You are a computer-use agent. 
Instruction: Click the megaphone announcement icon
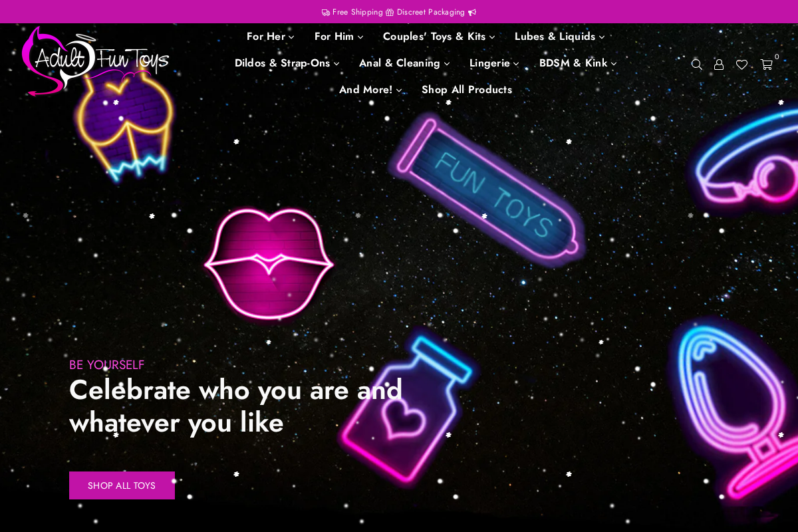(471, 11)
